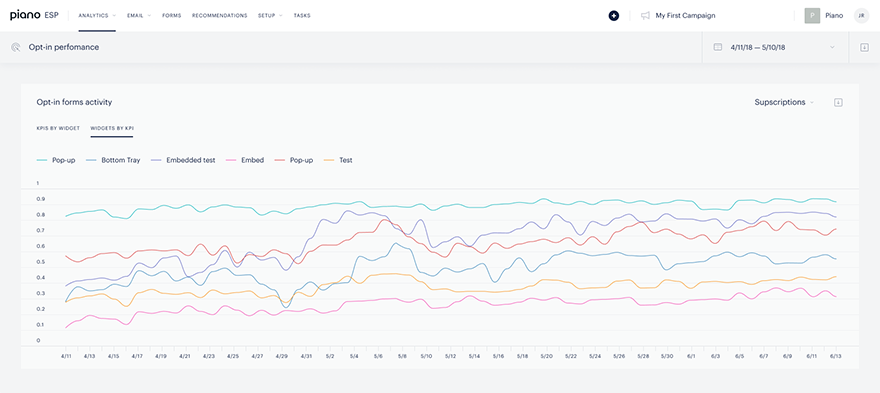
Task: Click the calendar icon beside date range
Action: [x=718, y=48]
